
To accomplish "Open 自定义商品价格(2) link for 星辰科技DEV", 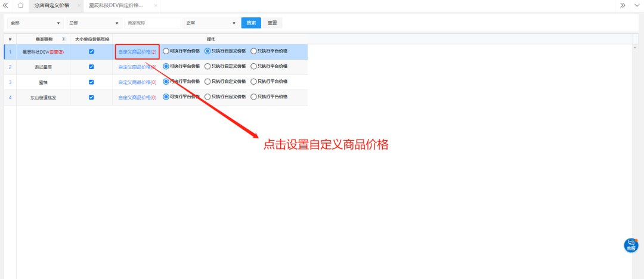I will pyautogui.click(x=137, y=52).
